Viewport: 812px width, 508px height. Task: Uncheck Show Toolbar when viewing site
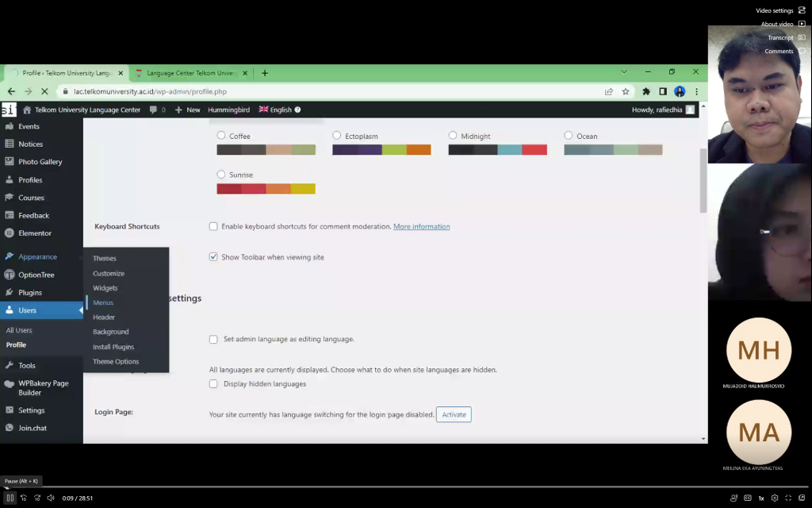(213, 256)
